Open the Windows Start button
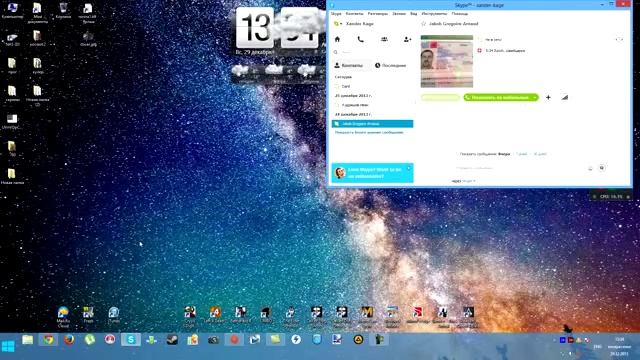Viewport: 640px width, 360px height. (8, 347)
